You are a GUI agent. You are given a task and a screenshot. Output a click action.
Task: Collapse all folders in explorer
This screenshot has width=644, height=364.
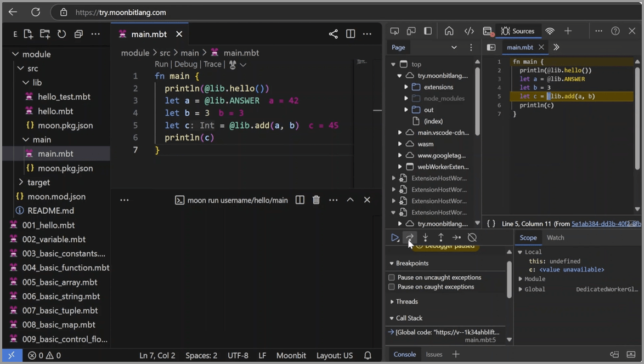point(78,34)
